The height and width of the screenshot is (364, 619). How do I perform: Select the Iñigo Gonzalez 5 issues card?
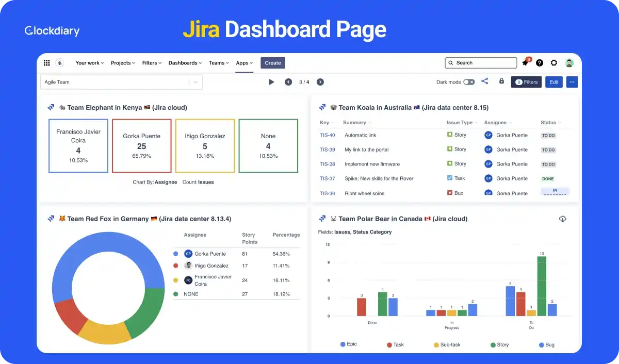205,146
